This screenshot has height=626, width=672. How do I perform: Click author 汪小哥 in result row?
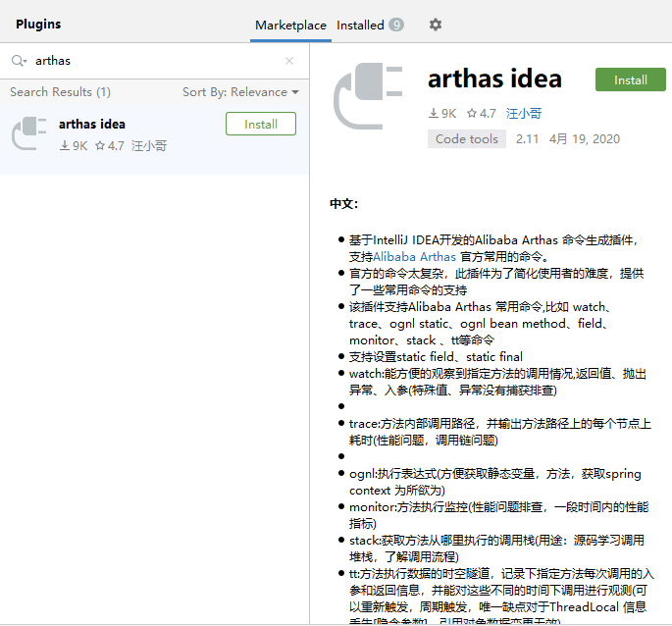[149, 146]
